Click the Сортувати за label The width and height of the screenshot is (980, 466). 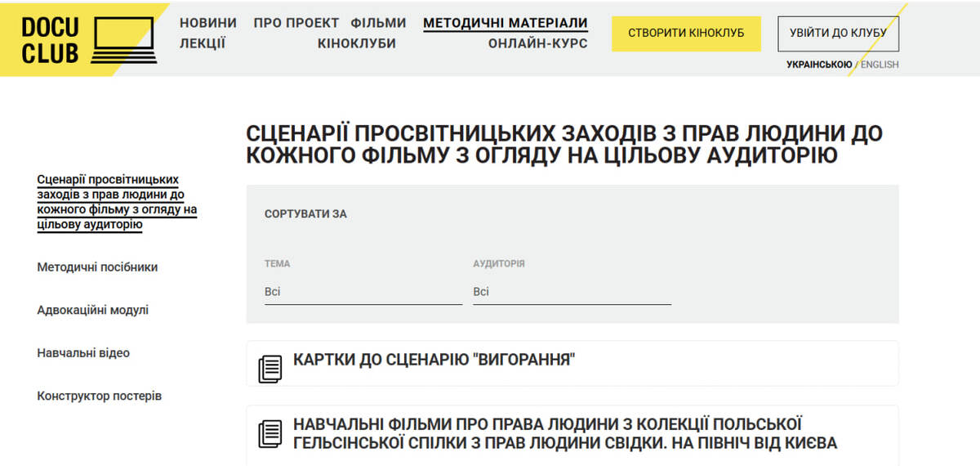[305, 214]
